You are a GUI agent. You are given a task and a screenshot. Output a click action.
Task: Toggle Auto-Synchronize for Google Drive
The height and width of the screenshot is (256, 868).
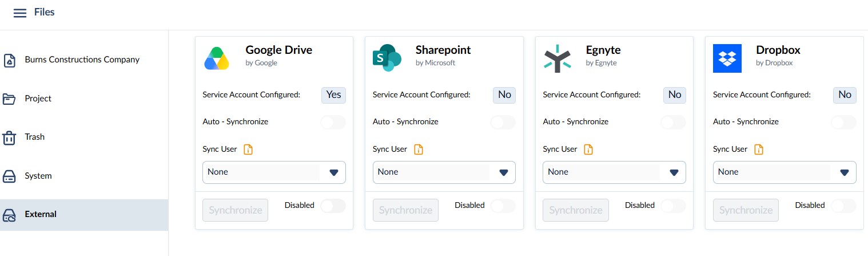(x=333, y=122)
